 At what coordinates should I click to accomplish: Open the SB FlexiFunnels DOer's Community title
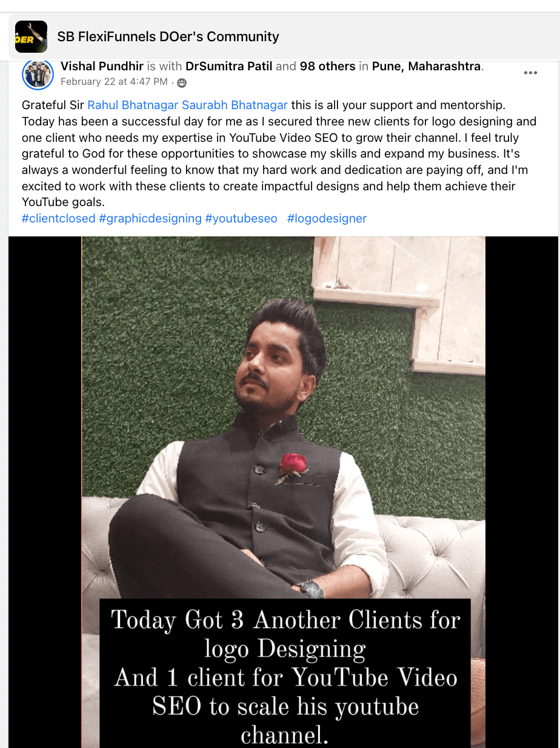pos(168,36)
